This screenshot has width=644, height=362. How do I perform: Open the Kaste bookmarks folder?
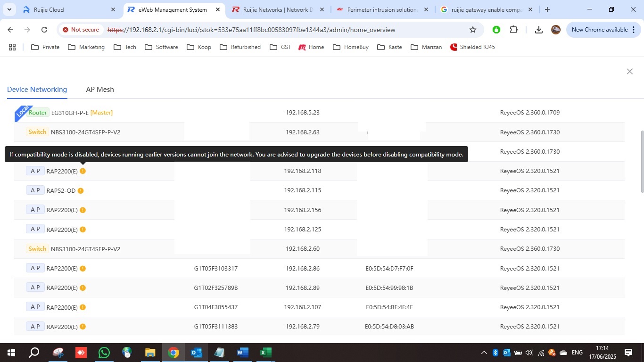coord(389,47)
